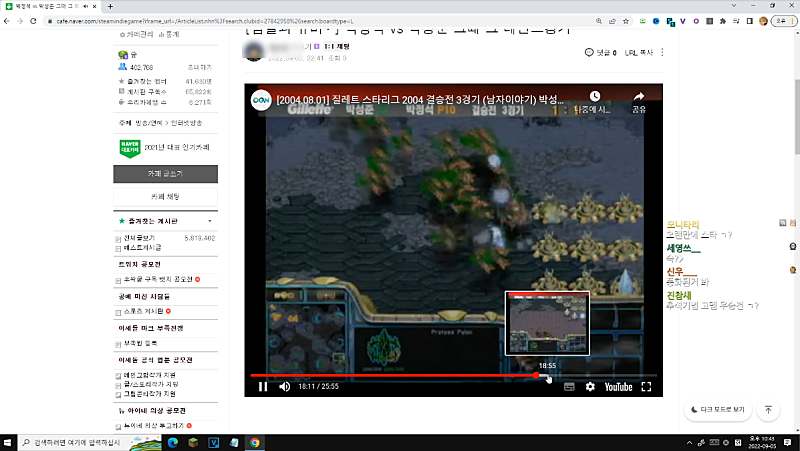Toggle 다크 모드로 보기 dark mode
Image resolution: width=800 pixels, height=451 pixels.
click(718, 410)
